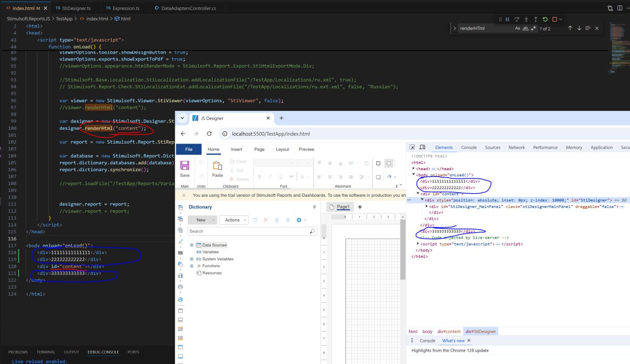Expand the Functions tree node
The height and width of the screenshot is (364, 630).
click(x=192, y=266)
